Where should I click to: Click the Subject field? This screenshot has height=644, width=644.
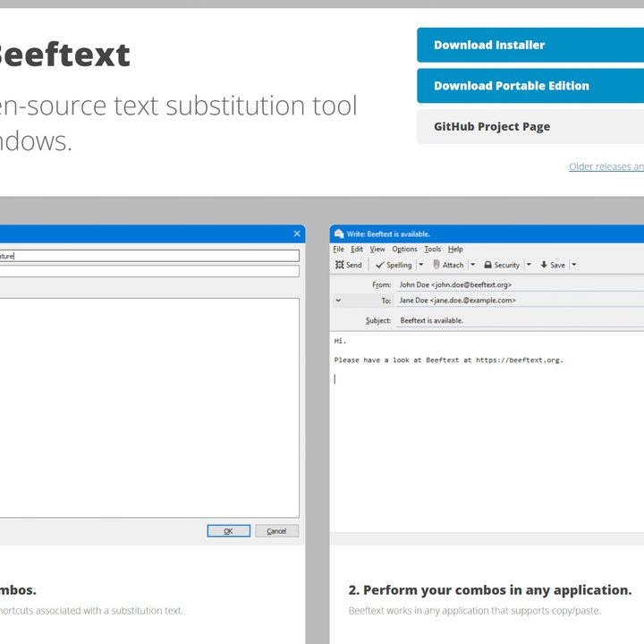click(x=520, y=320)
